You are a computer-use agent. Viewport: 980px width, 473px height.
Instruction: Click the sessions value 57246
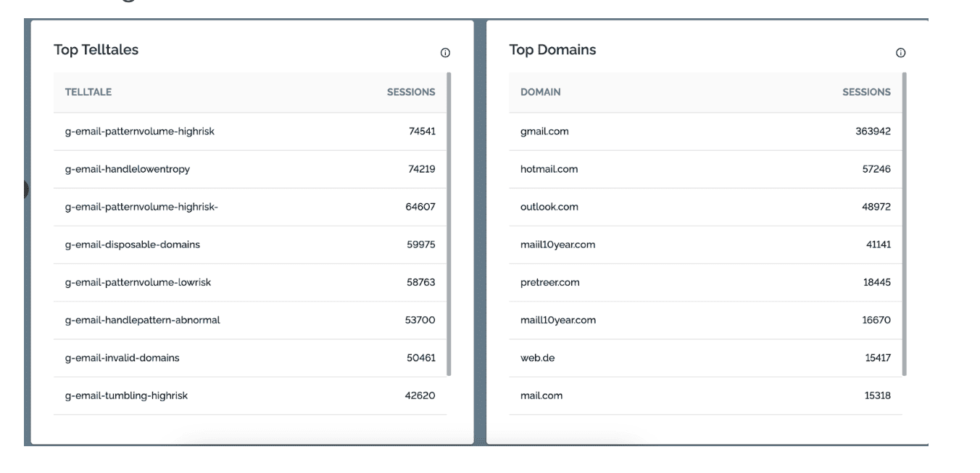click(876, 169)
